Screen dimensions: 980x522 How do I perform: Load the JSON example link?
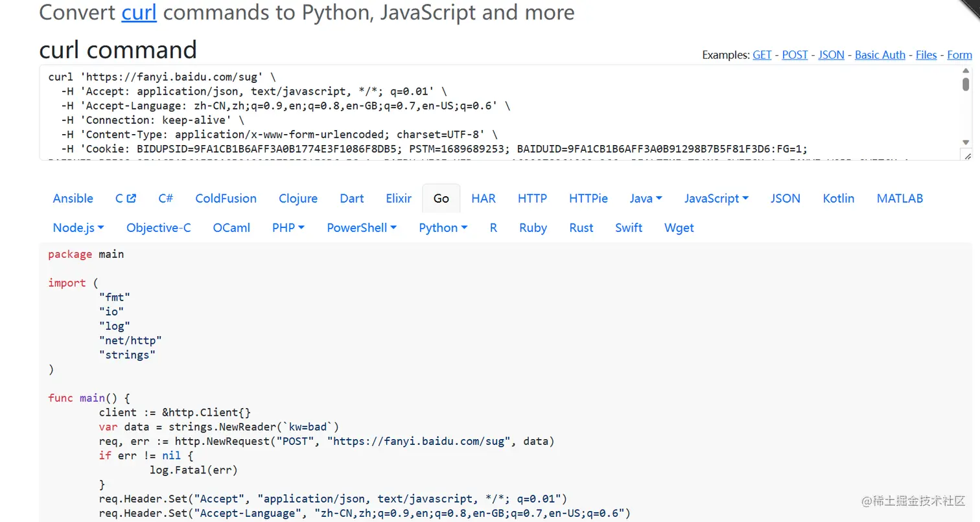pos(831,55)
